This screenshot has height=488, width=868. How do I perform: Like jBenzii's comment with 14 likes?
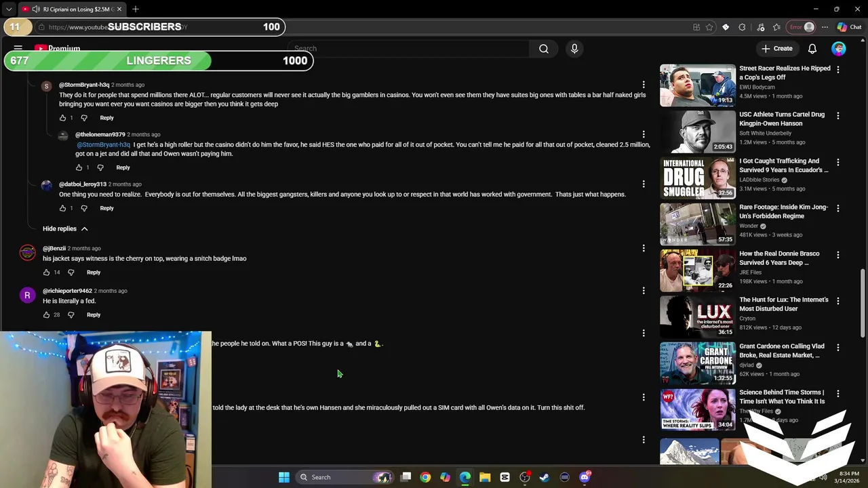pyautogui.click(x=46, y=272)
